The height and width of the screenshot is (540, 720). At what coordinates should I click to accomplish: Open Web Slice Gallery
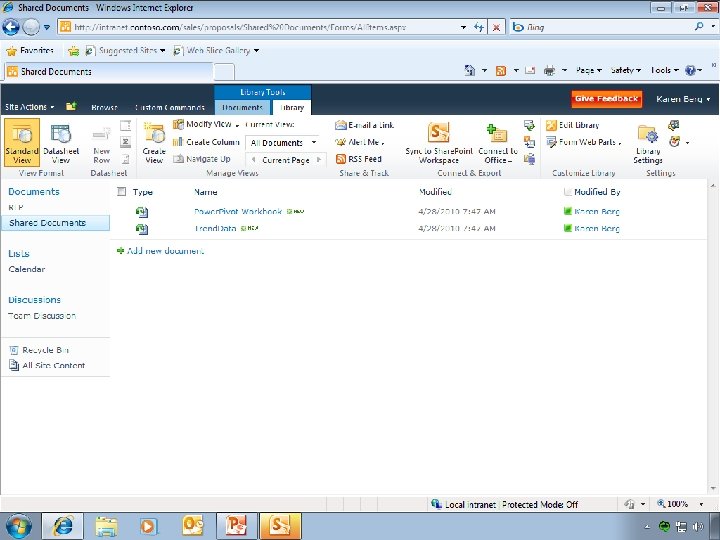click(216, 51)
